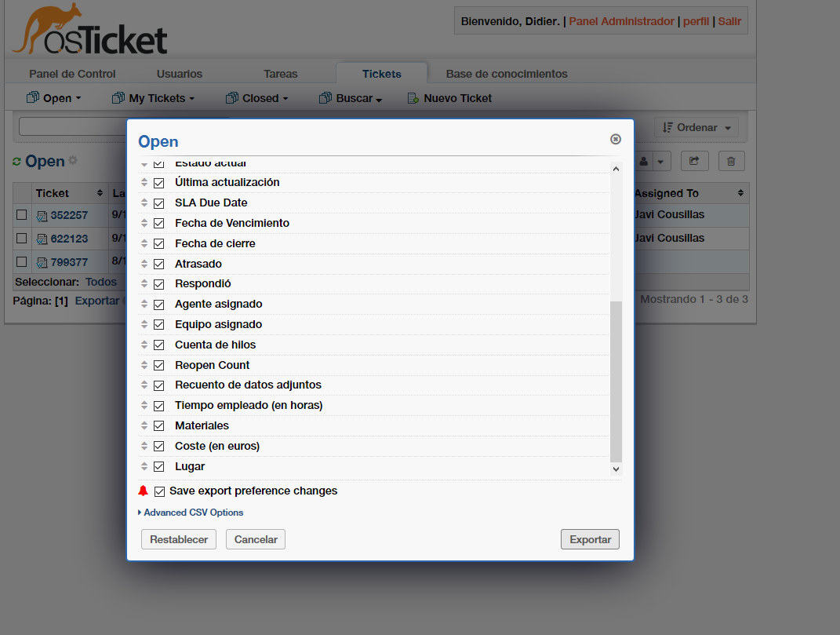
Task: Open the Panel de Control tab
Action: click(x=72, y=73)
